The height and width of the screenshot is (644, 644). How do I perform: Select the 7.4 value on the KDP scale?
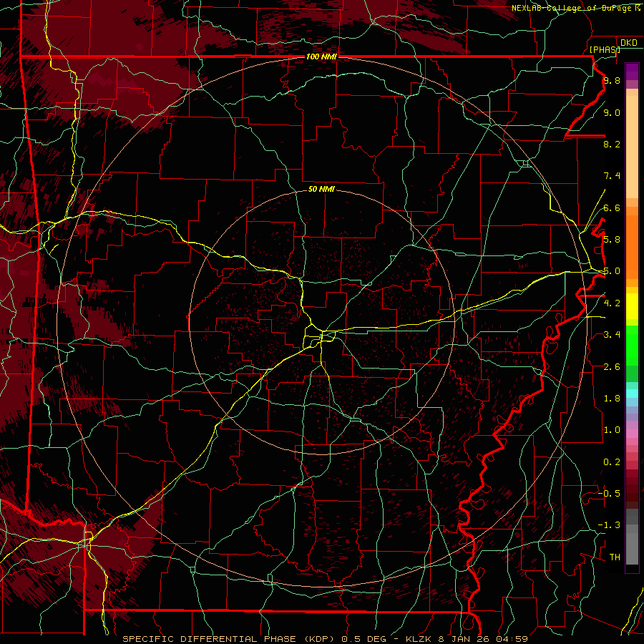click(x=612, y=176)
